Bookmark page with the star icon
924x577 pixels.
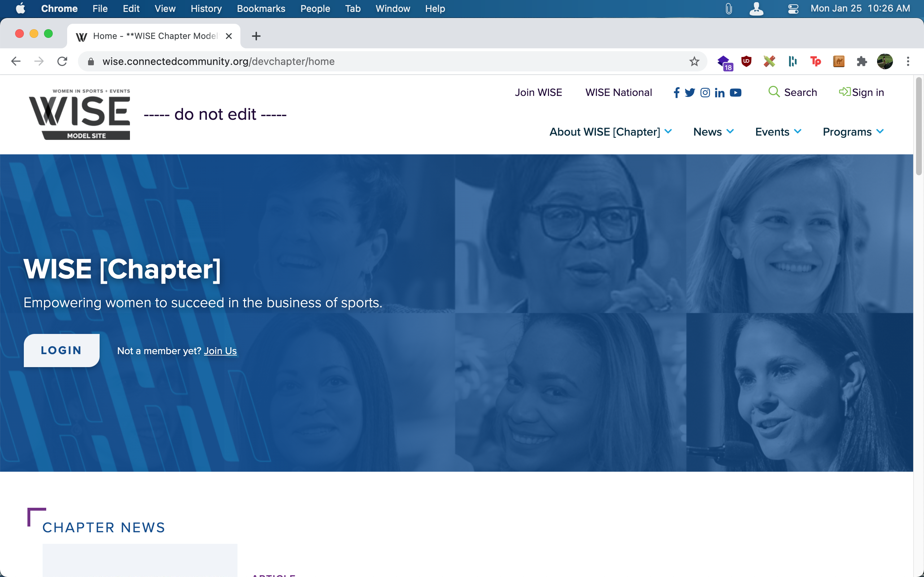694,61
